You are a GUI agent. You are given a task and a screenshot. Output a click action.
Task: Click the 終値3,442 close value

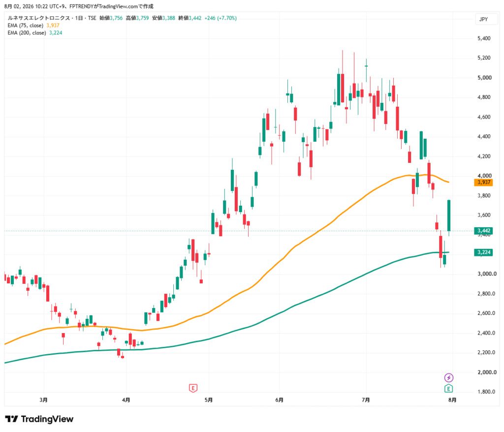click(189, 18)
